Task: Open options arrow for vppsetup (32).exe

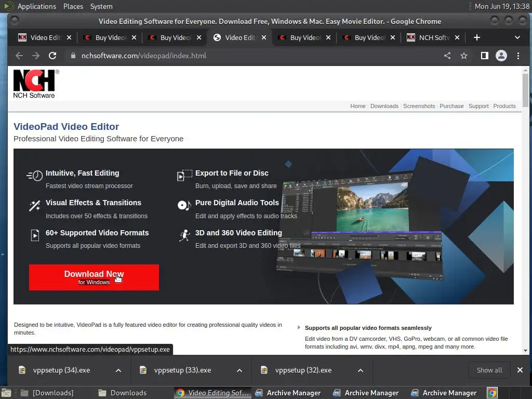Action: [361, 370]
